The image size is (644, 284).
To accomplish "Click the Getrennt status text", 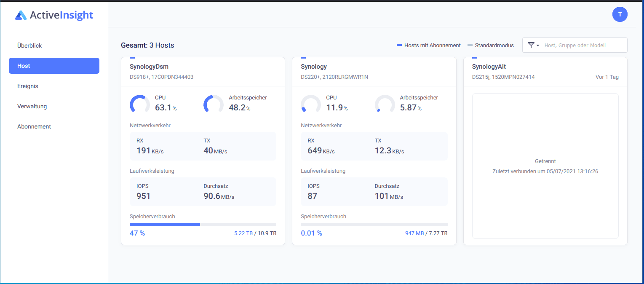I will [x=545, y=161].
